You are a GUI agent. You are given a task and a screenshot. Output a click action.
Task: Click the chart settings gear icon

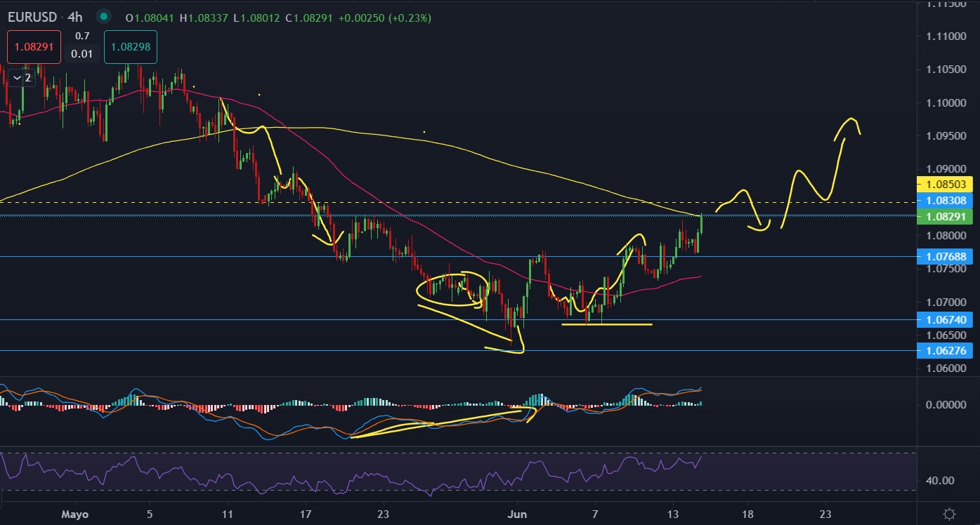(x=948, y=514)
